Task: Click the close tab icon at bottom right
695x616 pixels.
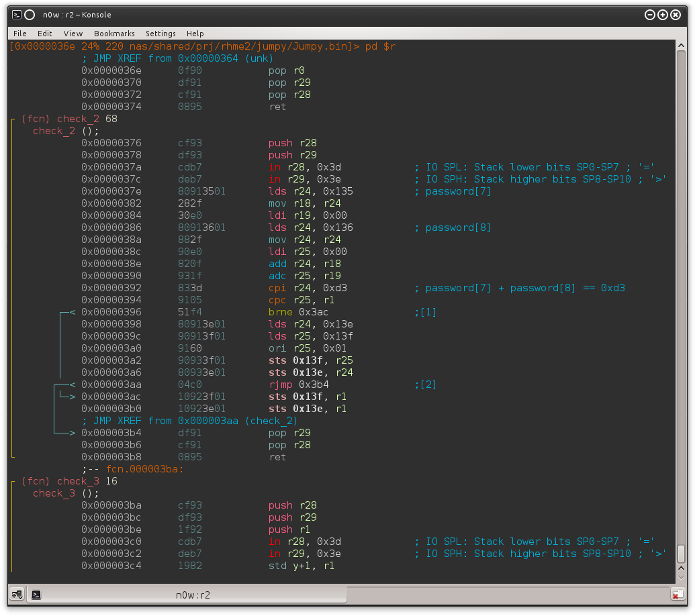Action: [678, 594]
